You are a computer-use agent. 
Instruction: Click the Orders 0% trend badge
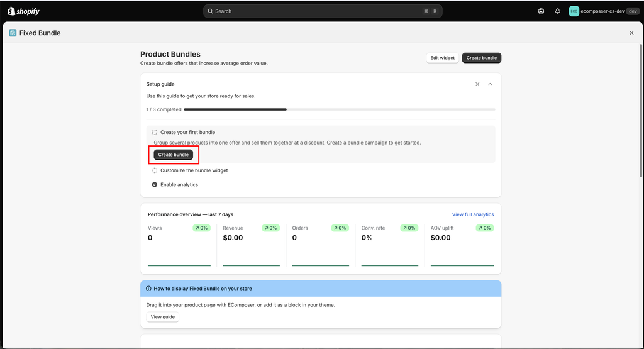tap(340, 228)
